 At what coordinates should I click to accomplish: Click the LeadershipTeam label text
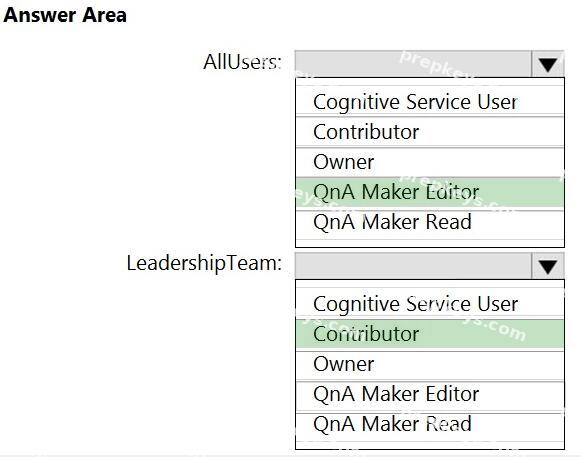coord(204,264)
